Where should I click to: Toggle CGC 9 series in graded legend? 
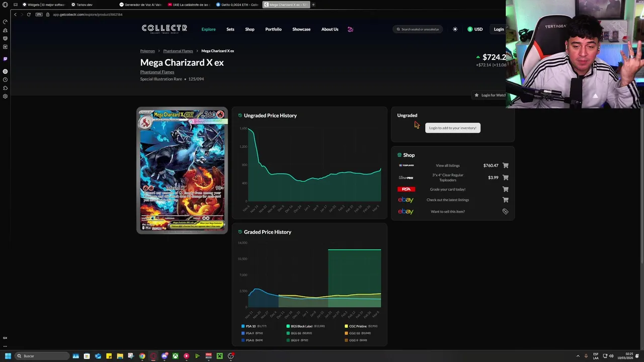pyautogui.click(x=356, y=340)
